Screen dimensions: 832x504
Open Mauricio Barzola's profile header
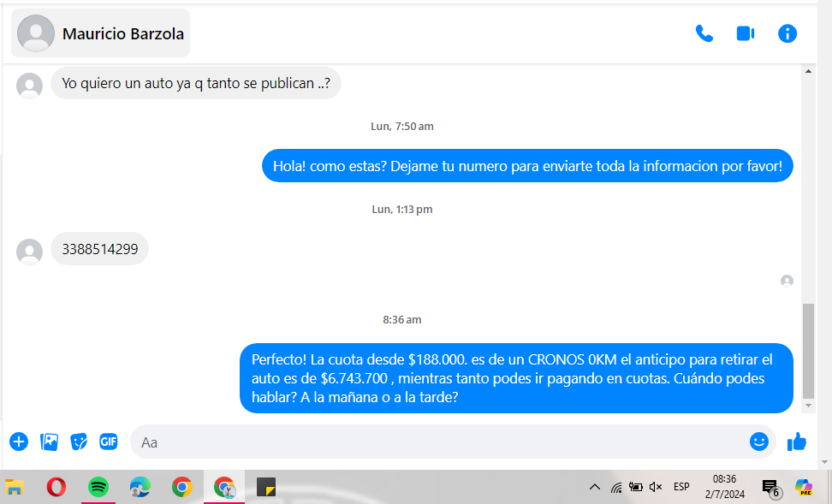click(x=101, y=33)
